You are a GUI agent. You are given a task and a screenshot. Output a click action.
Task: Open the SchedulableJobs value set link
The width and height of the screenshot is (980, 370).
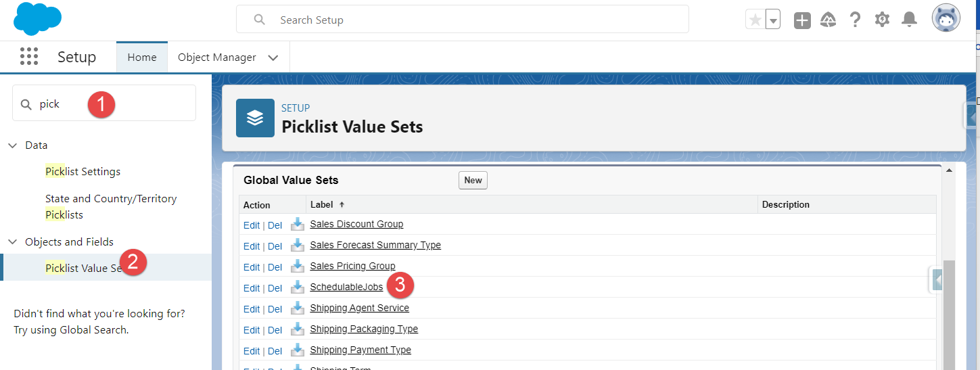point(346,287)
